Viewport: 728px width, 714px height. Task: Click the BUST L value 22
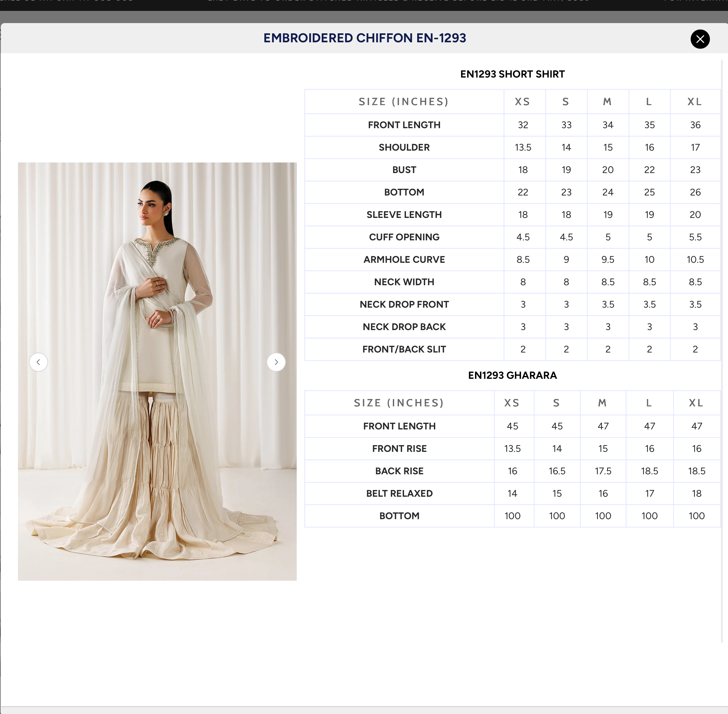[649, 170]
